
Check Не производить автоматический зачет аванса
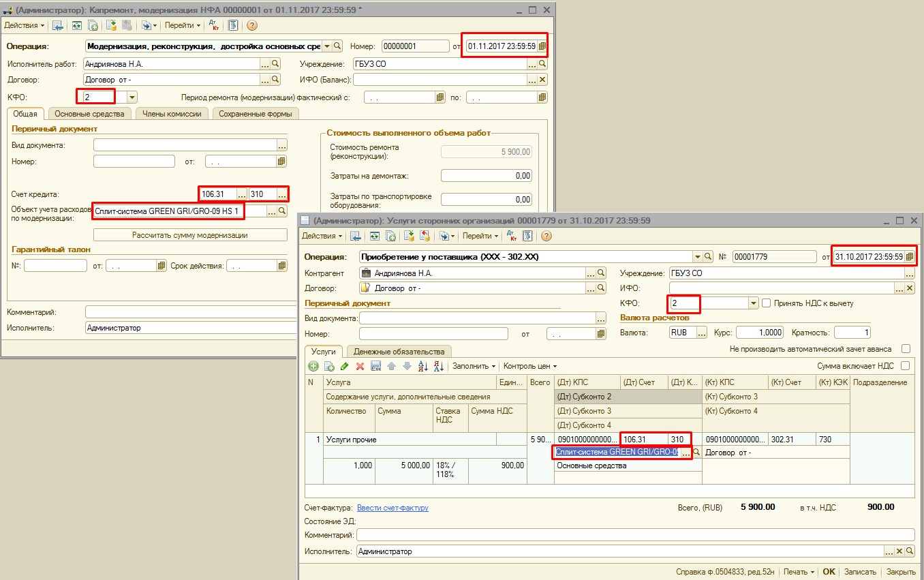[x=906, y=349]
